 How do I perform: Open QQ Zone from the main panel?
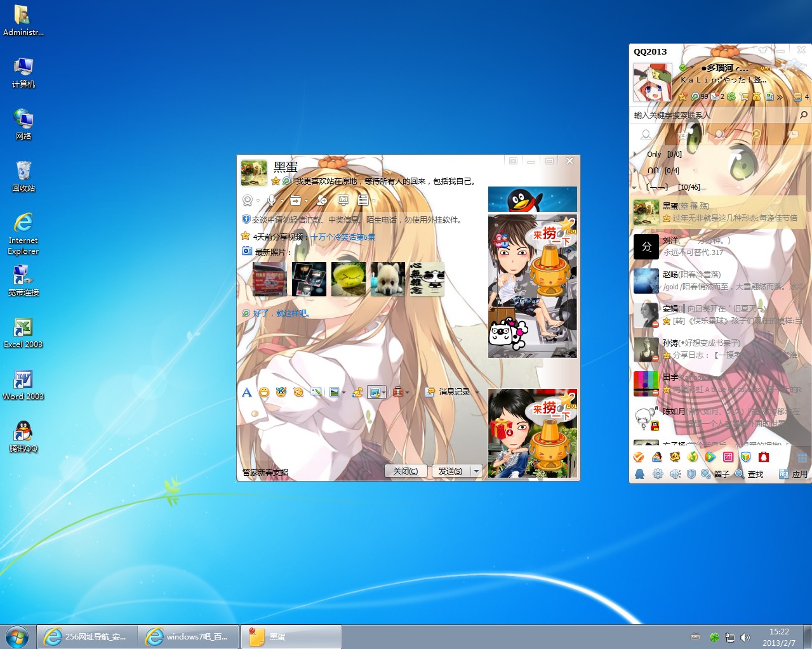(x=683, y=96)
